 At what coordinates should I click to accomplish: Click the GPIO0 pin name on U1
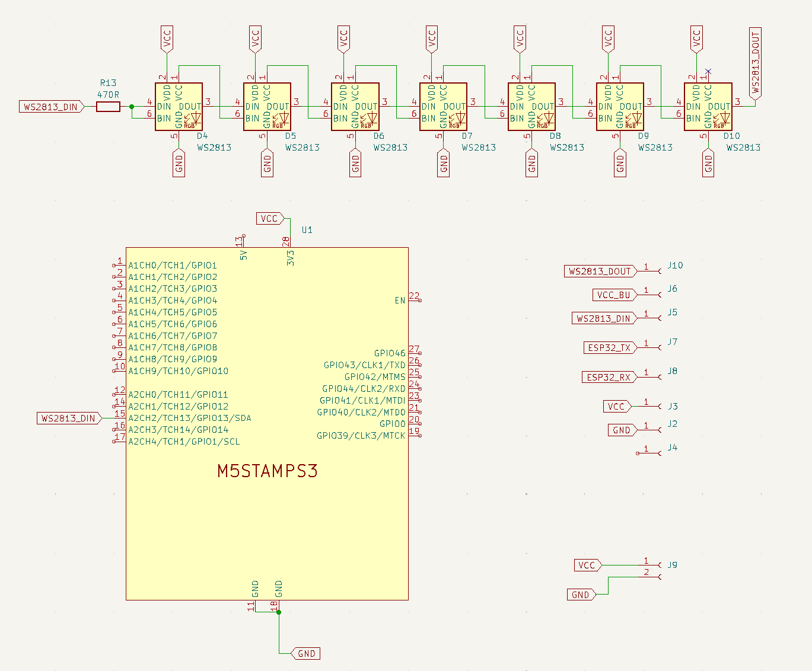pyautogui.click(x=393, y=424)
